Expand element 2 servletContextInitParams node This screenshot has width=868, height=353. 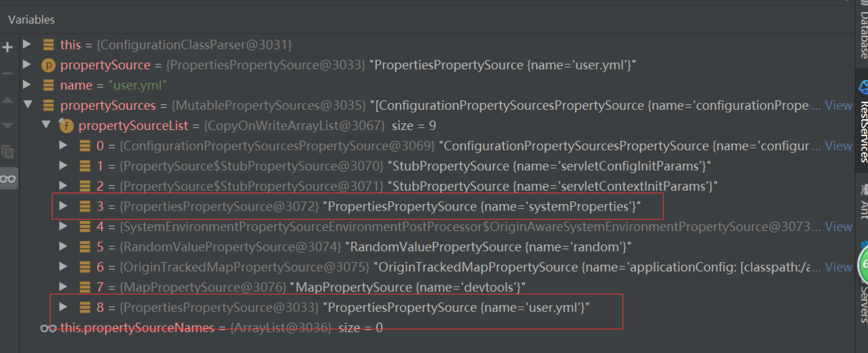[x=64, y=186]
